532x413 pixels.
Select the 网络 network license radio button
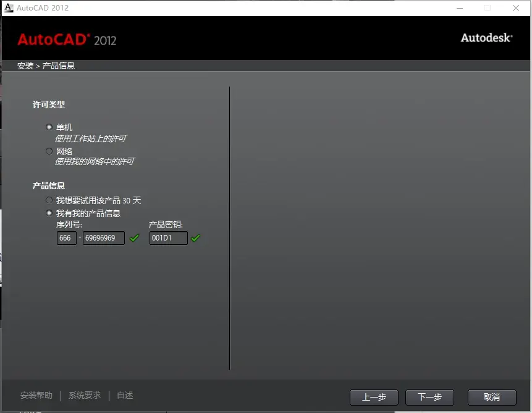pos(49,151)
